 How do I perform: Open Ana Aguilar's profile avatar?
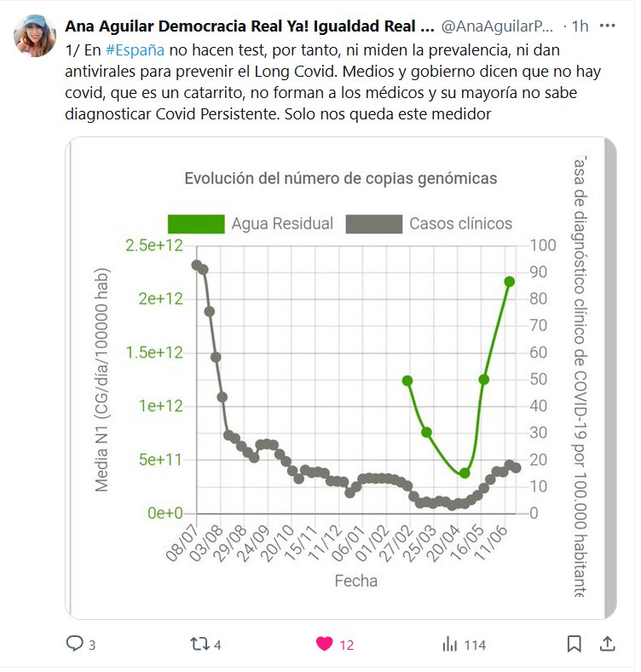35,36
